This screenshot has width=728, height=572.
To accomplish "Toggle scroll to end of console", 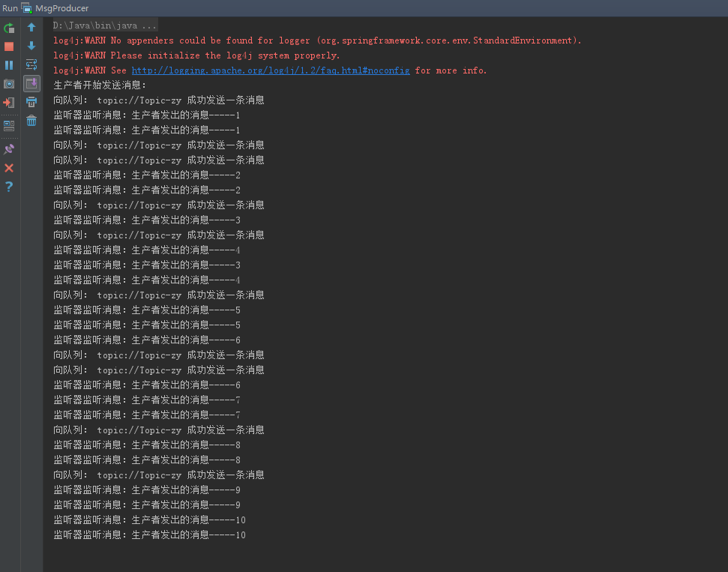I will (31, 83).
